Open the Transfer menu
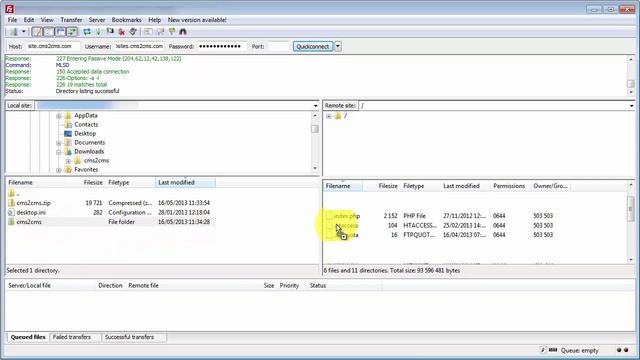Screen dimensions: 640x360 coord(71,20)
